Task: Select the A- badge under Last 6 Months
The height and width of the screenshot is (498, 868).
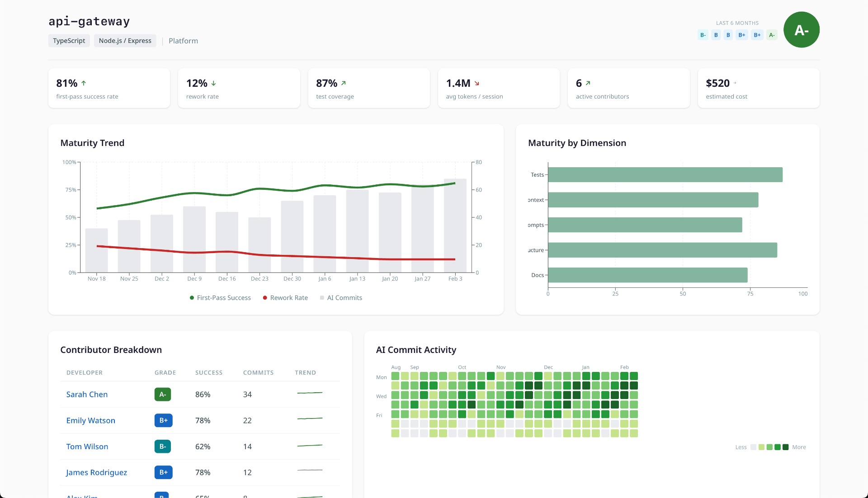Action: tap(772, 35)
